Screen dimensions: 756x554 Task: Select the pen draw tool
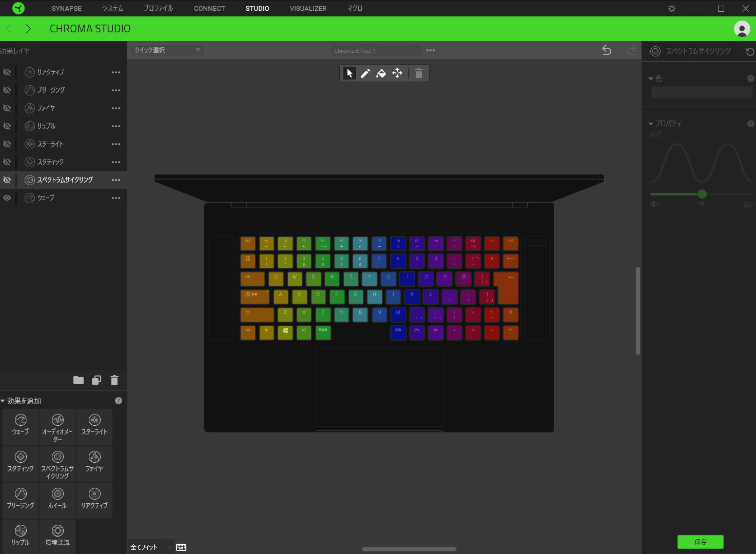point(365,73)
